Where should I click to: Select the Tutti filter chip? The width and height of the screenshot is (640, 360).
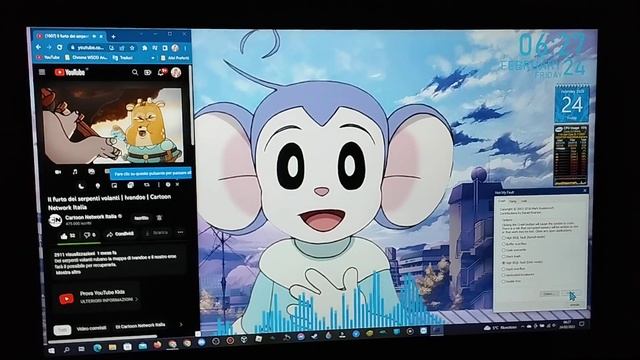click(62, 330)
